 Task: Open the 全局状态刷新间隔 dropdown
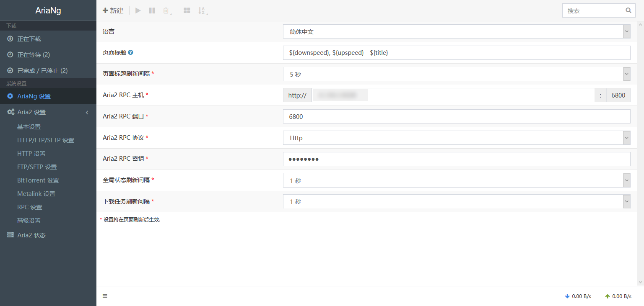click(457, 180)
